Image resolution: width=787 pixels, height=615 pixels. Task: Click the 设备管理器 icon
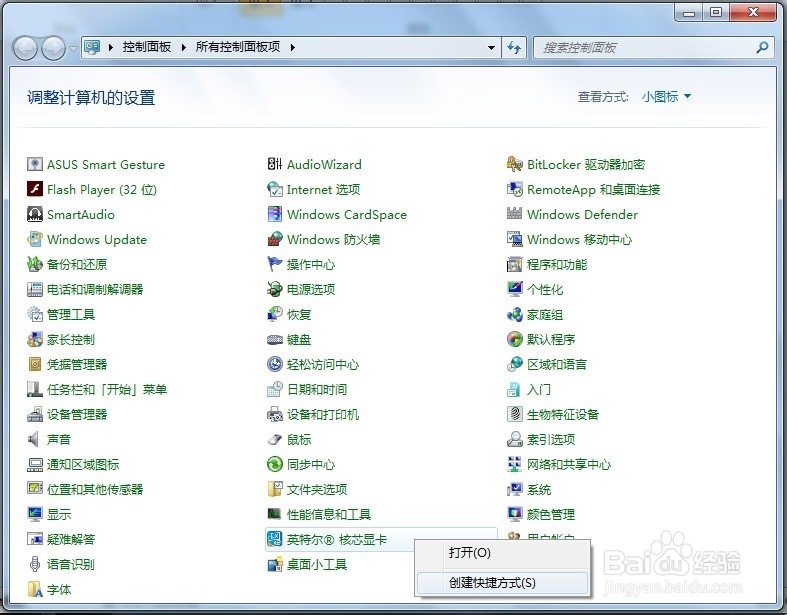coord(35,414)
